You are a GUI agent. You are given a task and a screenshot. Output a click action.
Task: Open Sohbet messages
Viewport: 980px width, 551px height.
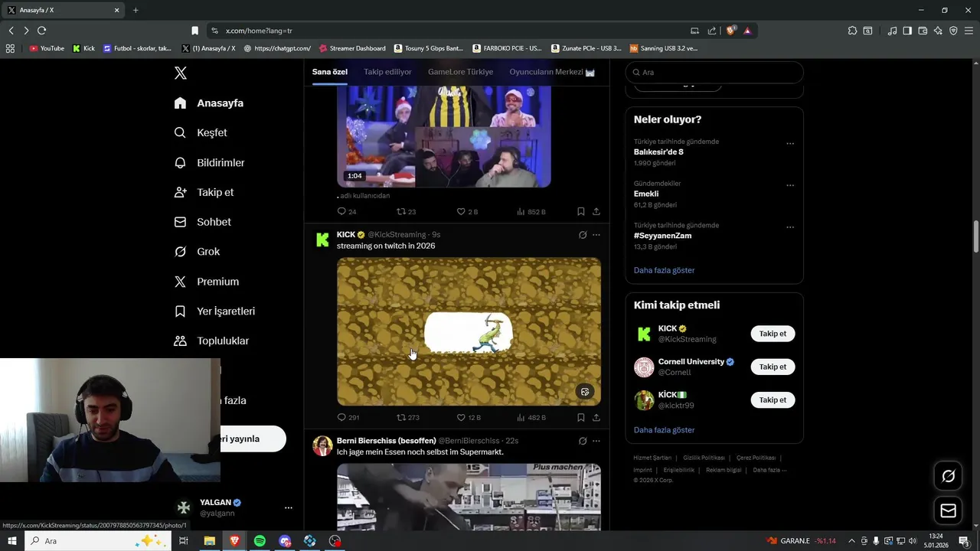tap(202, 222)
